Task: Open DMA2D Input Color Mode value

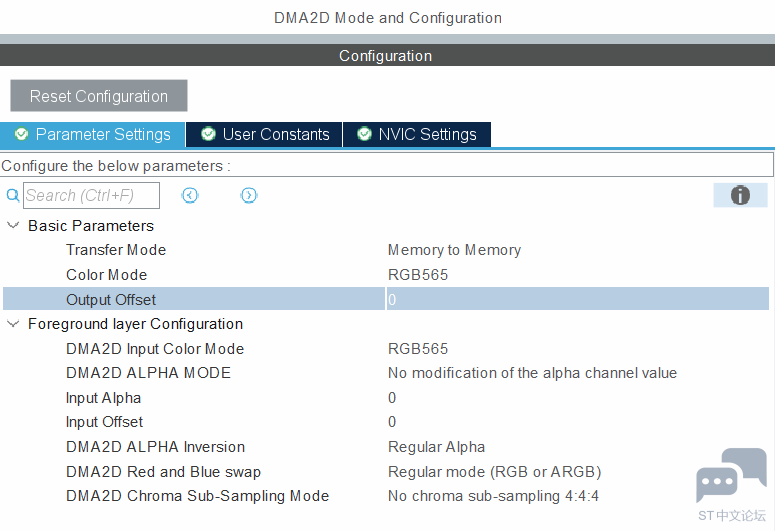Action: click(418, 349)
